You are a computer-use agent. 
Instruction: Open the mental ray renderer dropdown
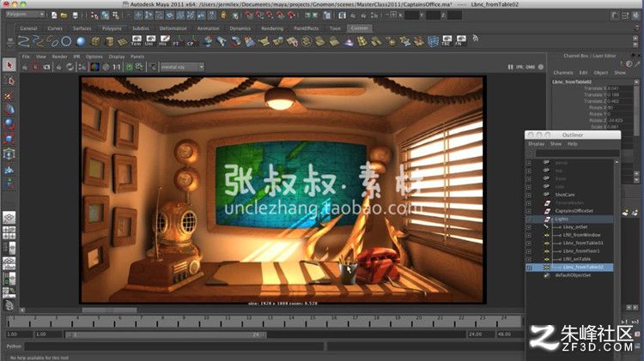[x=182, y=67]
